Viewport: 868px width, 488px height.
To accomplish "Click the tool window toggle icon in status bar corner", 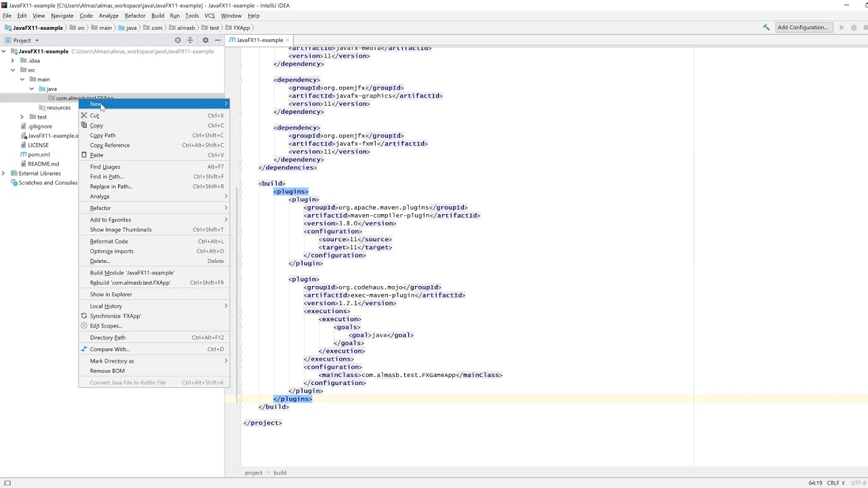I will pos(7,483).
